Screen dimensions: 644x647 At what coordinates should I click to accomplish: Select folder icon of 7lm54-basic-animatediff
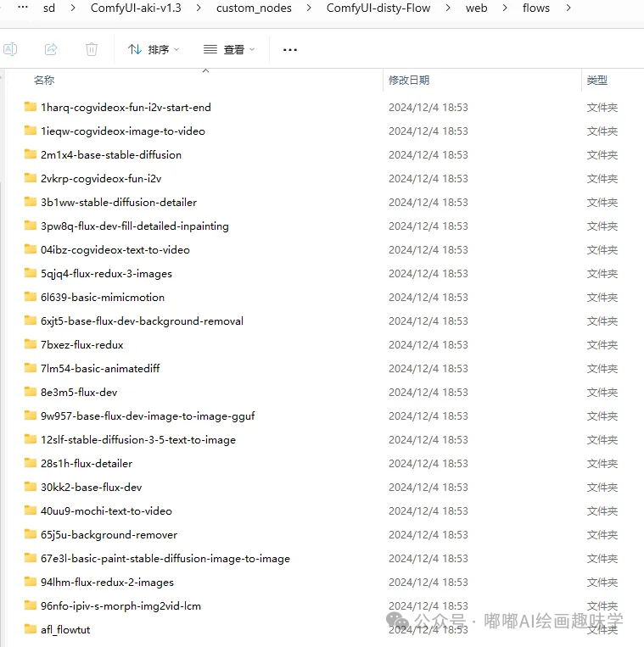point(31,368)
